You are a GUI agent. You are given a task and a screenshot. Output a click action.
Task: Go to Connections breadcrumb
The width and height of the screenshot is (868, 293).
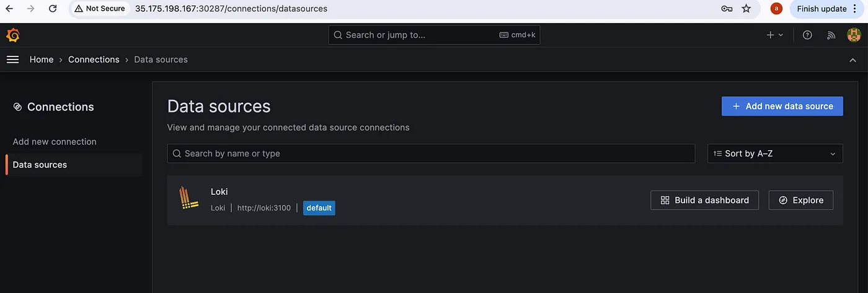click(94, 60)
